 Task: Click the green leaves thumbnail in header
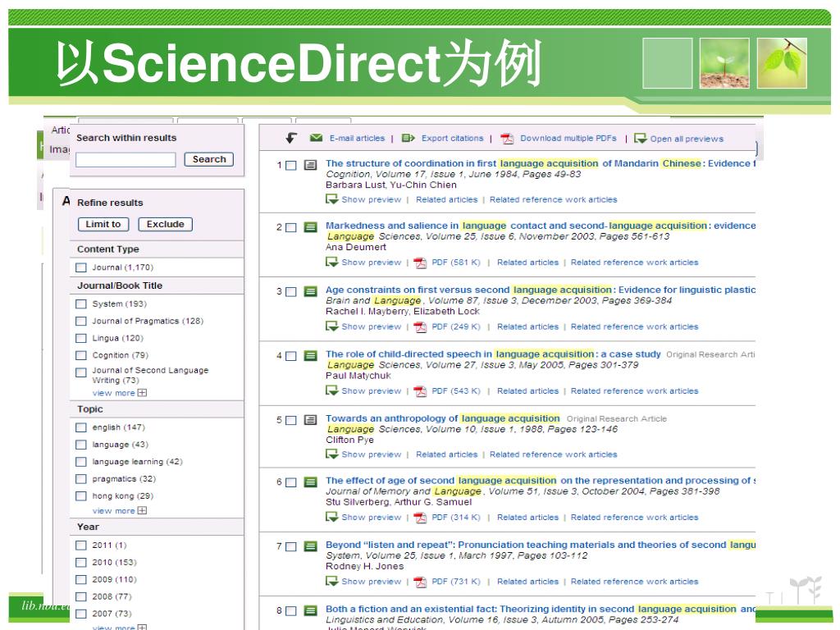coord(782,63)
